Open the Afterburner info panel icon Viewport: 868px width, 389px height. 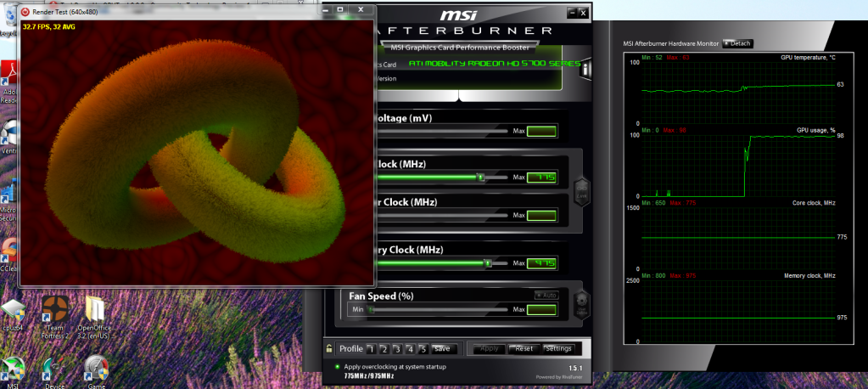(x=586, y=70)
